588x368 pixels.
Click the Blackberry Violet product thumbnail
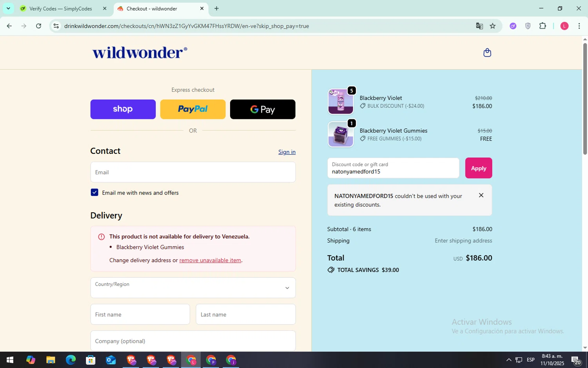341,102
